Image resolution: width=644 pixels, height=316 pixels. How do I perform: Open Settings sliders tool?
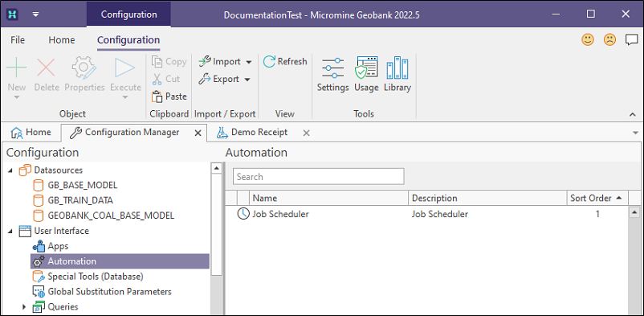(x=332, y=74)
